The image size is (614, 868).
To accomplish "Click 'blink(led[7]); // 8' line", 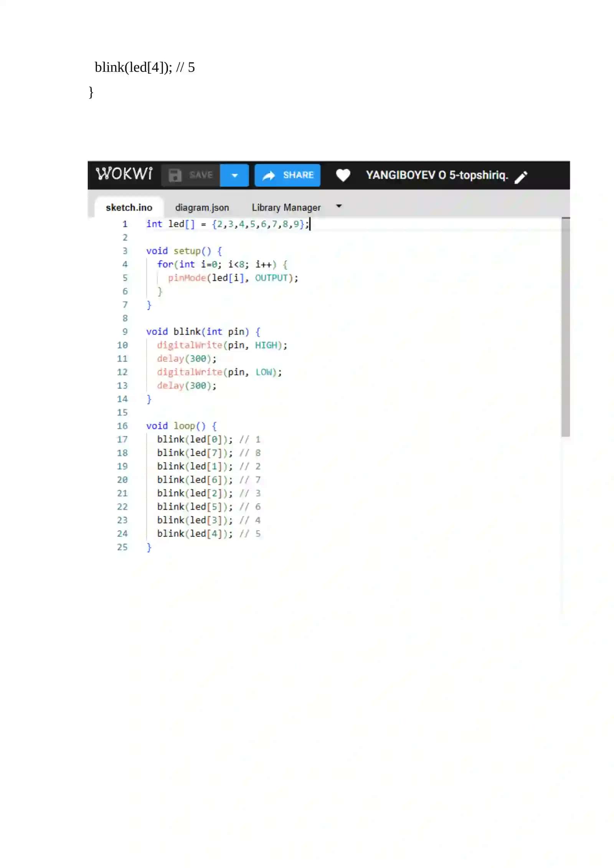I will coord(209,453).
